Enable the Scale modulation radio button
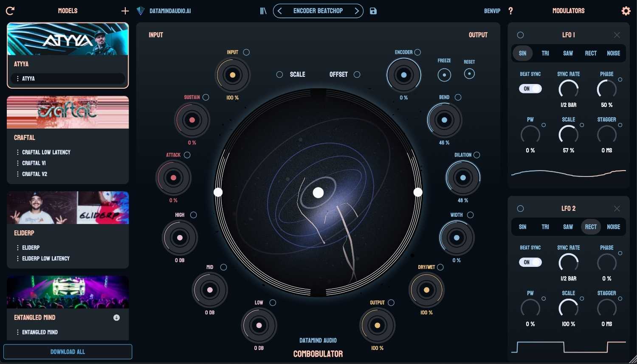637x364 pixels. (x=279, y=75)
